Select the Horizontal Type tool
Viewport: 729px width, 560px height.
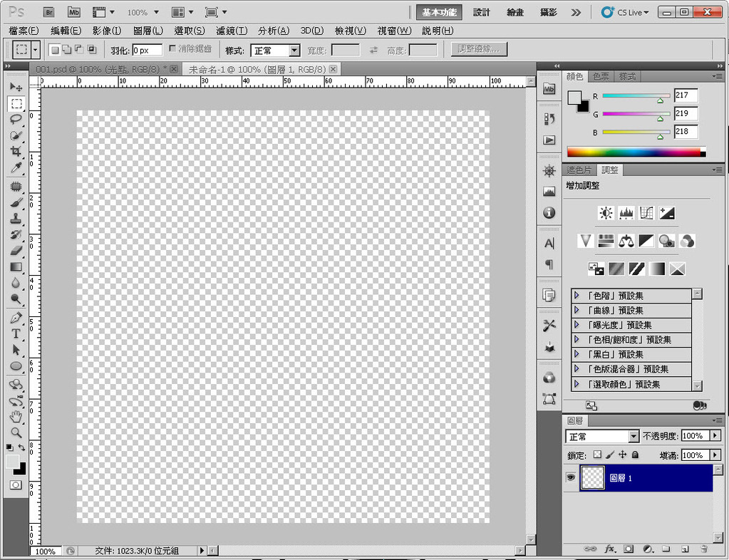(16, 333)
